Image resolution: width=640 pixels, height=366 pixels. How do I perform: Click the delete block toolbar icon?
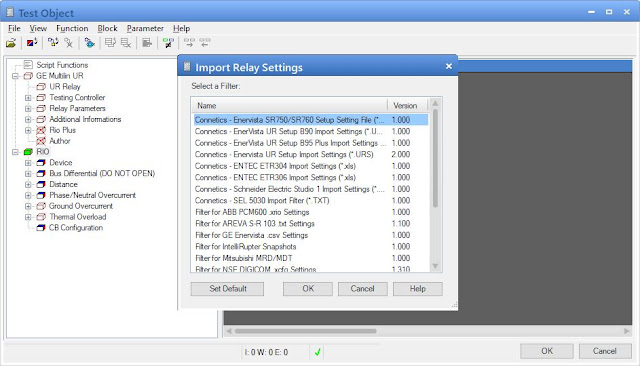69,42
